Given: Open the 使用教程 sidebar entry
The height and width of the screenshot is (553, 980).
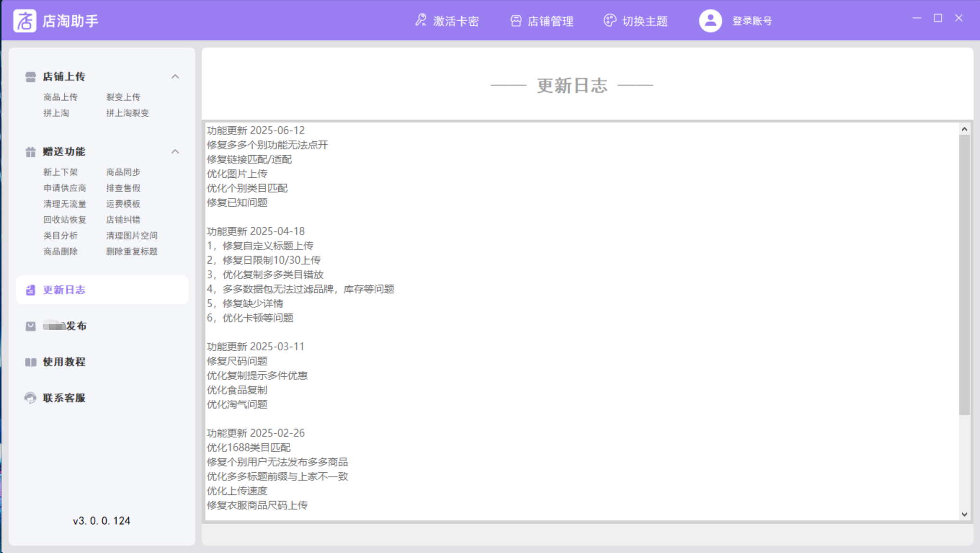Looking at the screenshot, I should click(64, 362).
